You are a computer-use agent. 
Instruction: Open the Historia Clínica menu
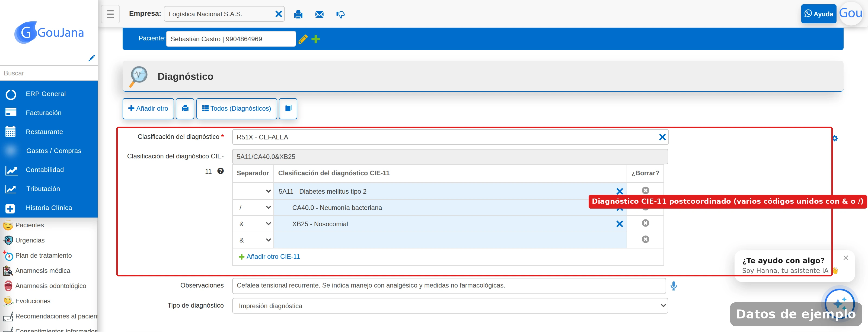[x=49, y=208]
